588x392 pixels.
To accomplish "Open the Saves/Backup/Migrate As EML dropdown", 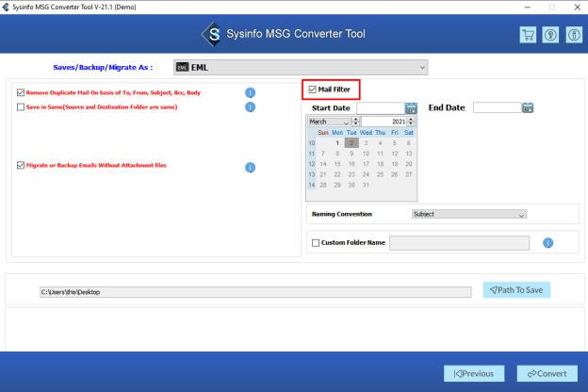I will (x=301, y=68).
